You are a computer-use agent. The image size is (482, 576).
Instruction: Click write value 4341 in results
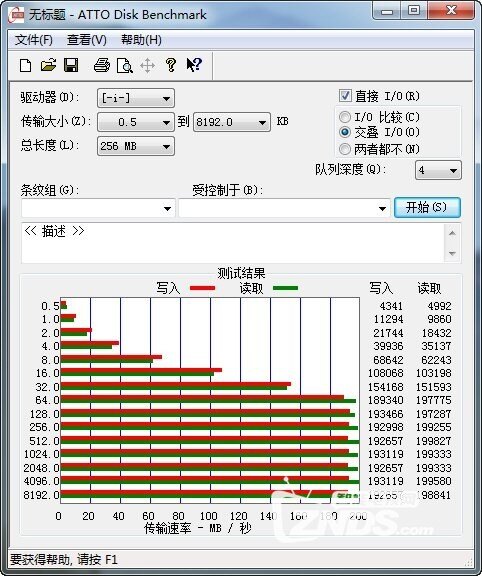click(x=391, y=306)
